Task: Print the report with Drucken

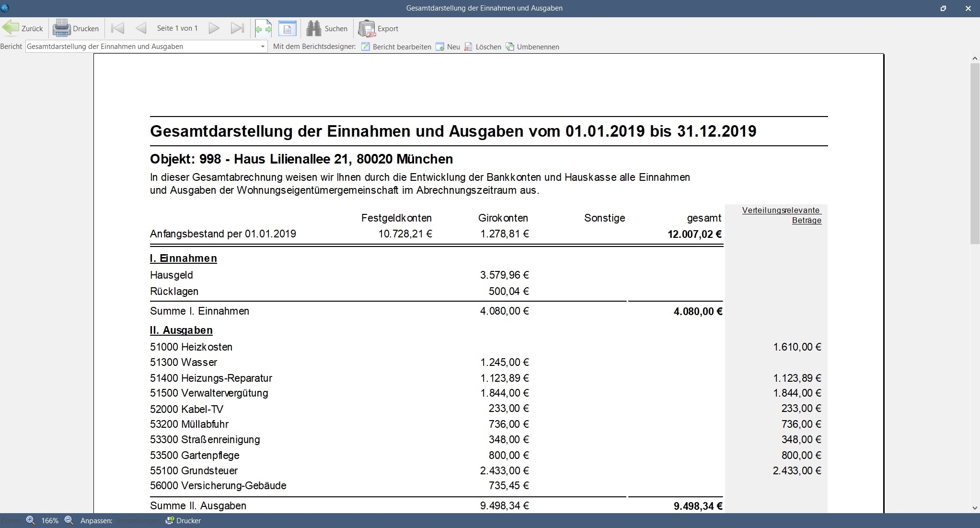Action: (76, 28)
